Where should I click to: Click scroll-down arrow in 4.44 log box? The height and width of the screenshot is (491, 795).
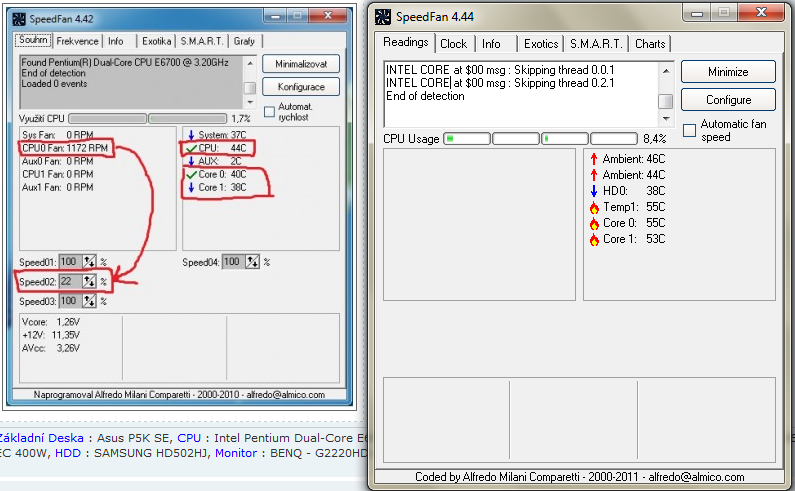[666, 119]
